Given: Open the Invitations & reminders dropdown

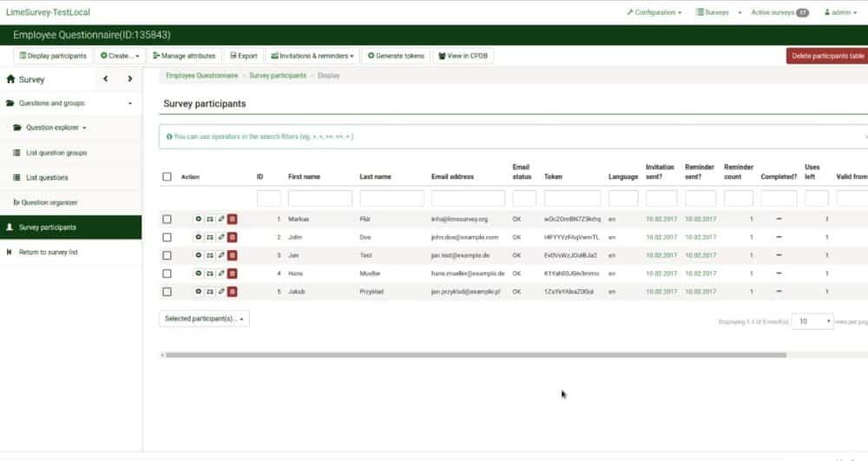Looking at the screenshot, I should pyautogui.click(x=312, y=56).
